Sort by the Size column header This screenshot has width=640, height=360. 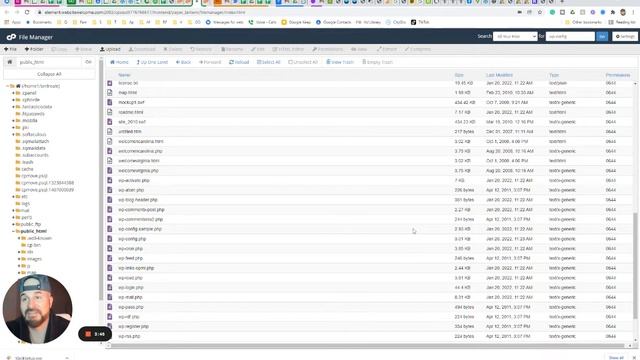459,75
